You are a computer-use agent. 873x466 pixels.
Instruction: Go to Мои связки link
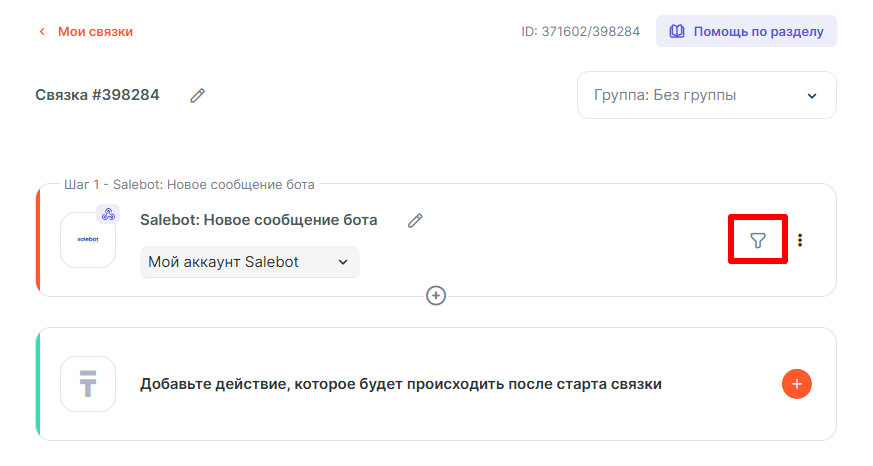pos(95,32)
